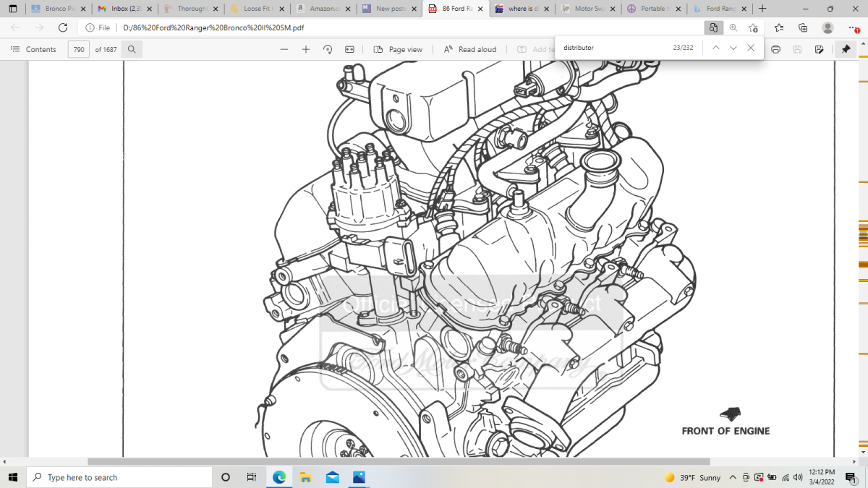Switch to the Amazon.com tab
This screenshot has height=488, width=868.
pyautogui.click(x=322, y=9)
